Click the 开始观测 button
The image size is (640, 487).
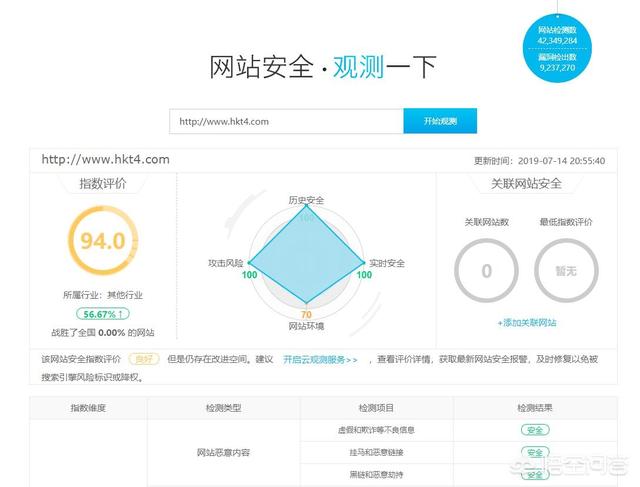tap(440, 121)
